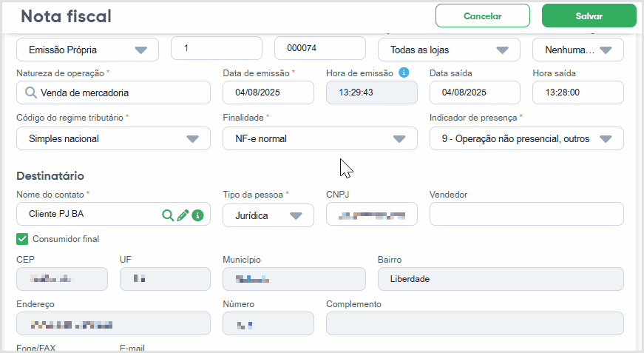Click the Data saída date field

(475, 93)
